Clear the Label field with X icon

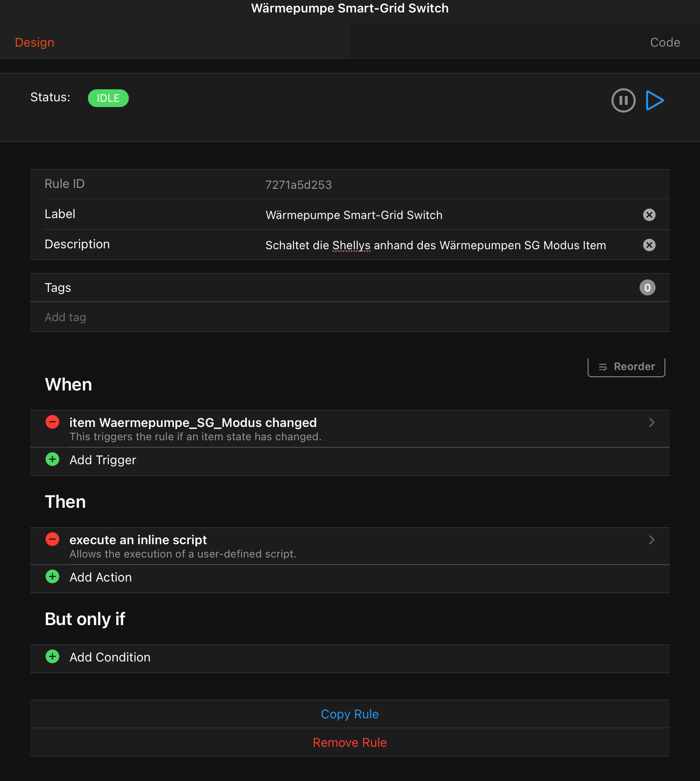tap(649, 215)
